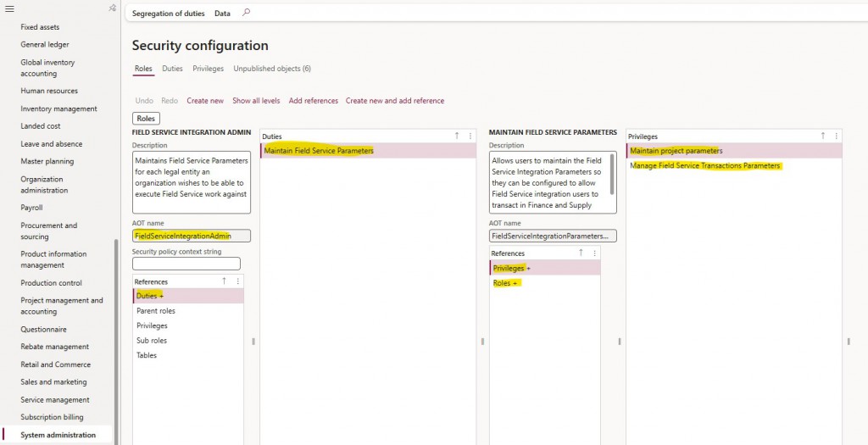Click the role Description text box
The width and height of the screenshot is (868, 445).
click(x=192, y=182)
